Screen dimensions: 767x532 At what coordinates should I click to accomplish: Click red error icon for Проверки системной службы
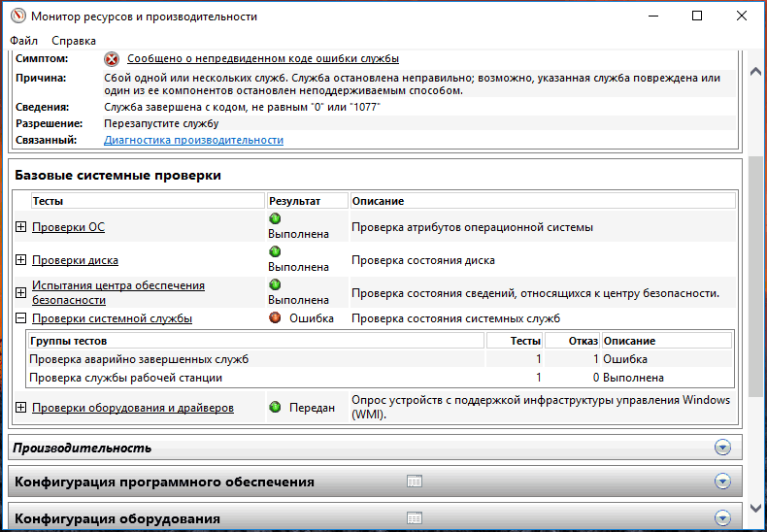[275, 318]
